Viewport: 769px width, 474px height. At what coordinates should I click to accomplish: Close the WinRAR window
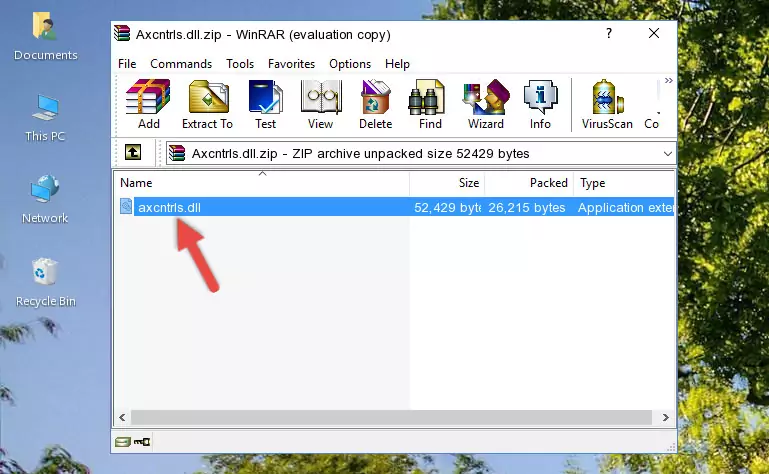coord(654,33)
